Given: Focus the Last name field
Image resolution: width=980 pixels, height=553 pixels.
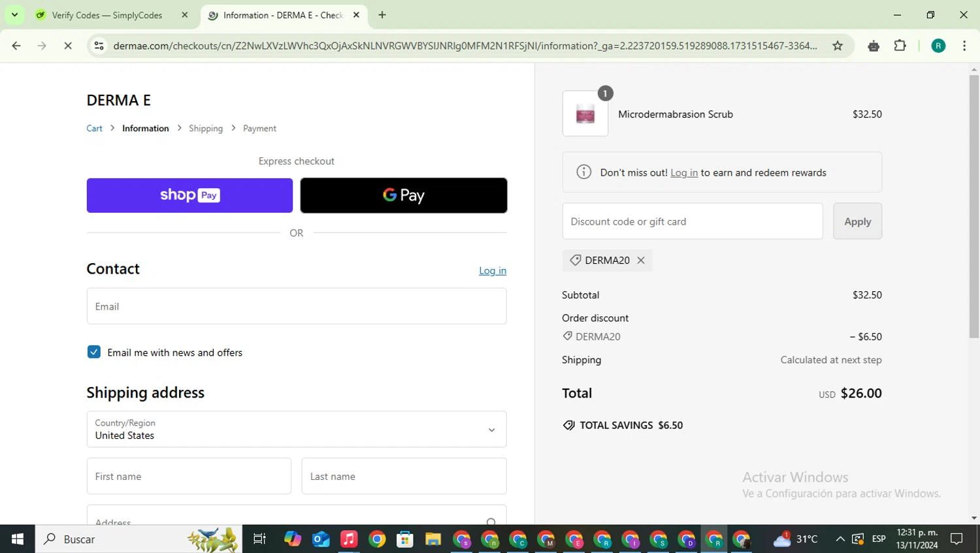Looking at the screenshot, I should pyautogui.click(x=404, y=476).
